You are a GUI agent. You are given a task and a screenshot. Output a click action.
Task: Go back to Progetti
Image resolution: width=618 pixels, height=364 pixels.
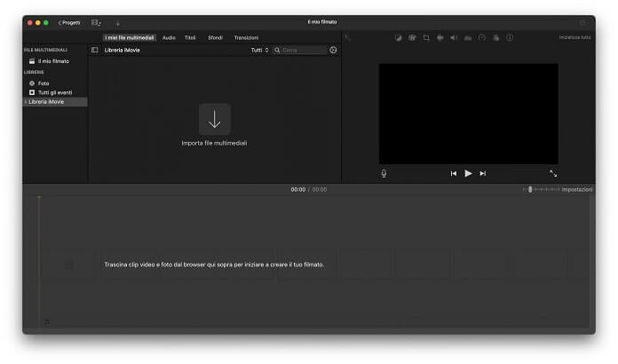point(69,23)
